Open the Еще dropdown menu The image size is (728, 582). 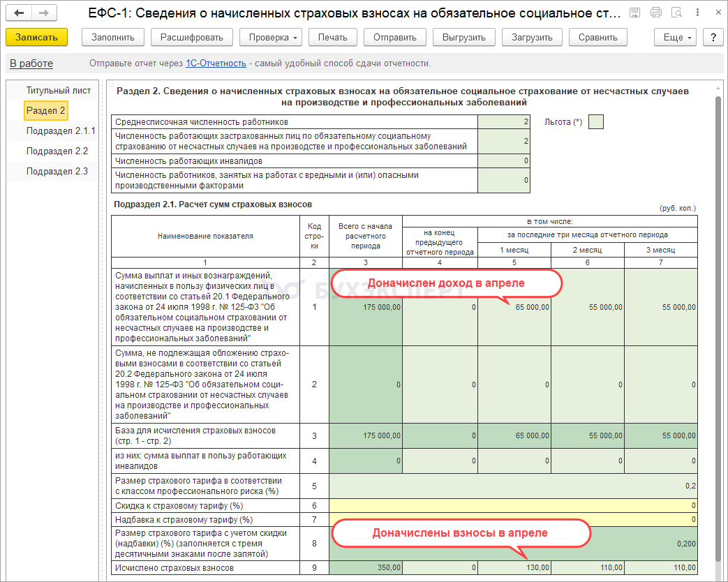(676, 38)
